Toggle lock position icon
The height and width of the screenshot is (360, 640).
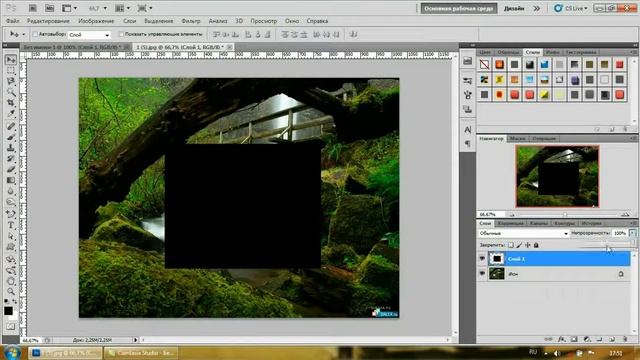[528, 245]
